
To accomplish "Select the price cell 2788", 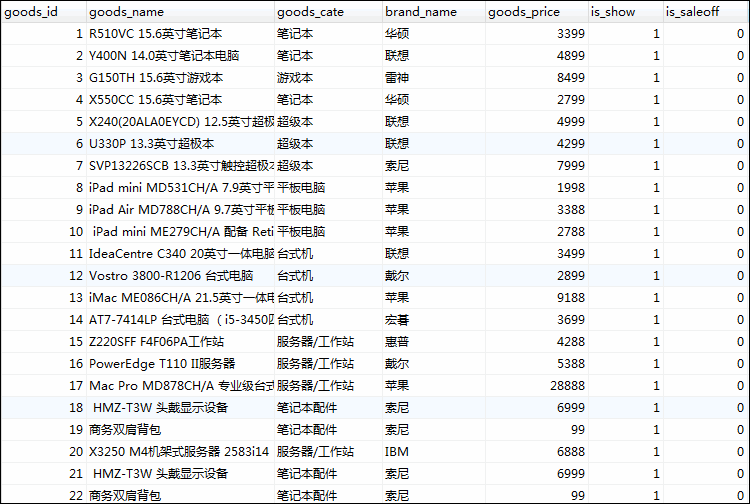I will [537, 232].
